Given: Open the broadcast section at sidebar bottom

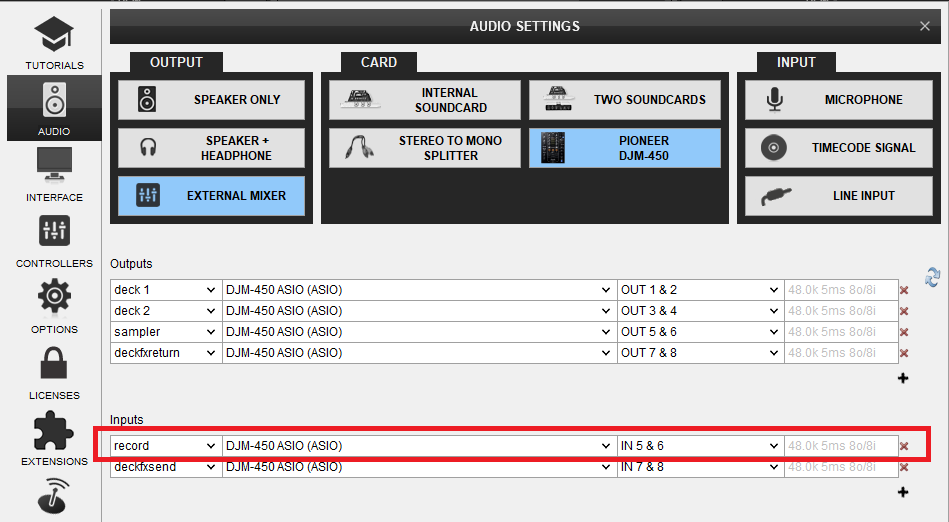Looking at the screenshot, I should (x=54, y=495).
